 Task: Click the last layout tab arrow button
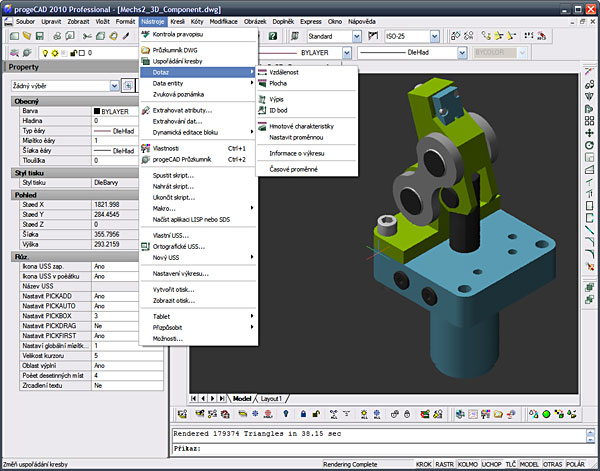click(222, 399)
